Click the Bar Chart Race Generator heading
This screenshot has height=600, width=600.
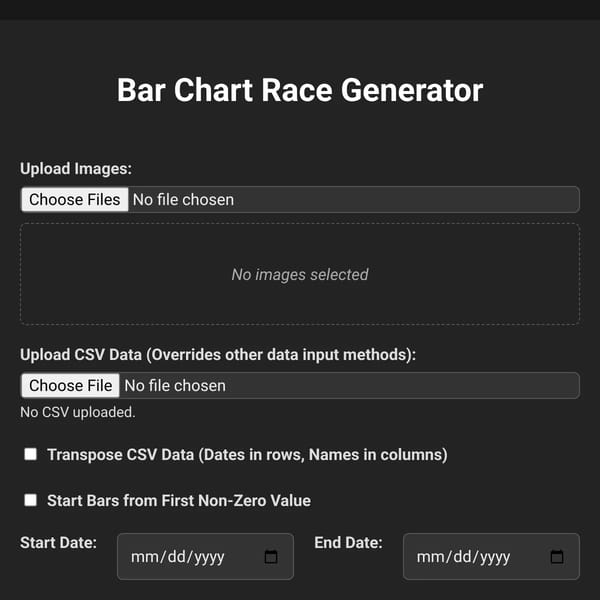point(300,90)
